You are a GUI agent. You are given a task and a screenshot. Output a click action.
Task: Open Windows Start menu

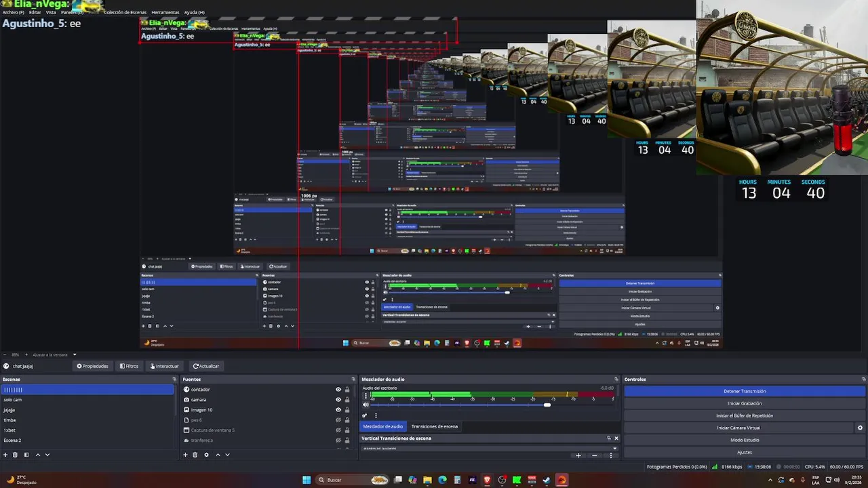coord(307,480)
